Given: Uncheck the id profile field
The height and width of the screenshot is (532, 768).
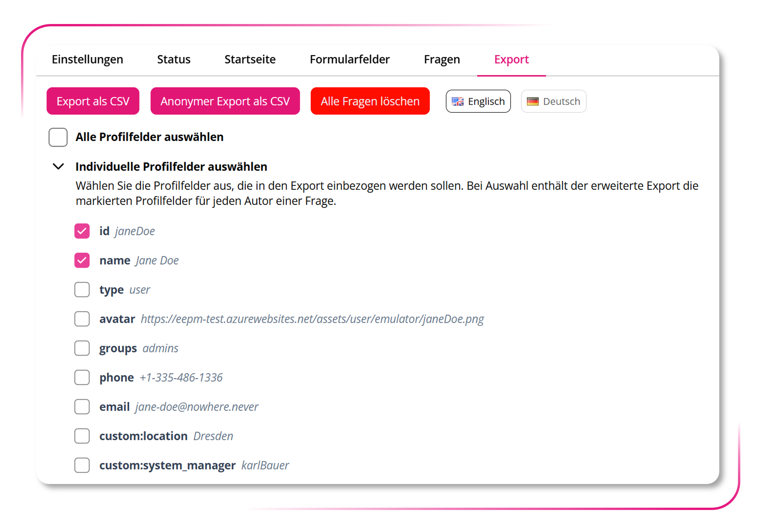Looking at the screenshot, I should pos(82,231).
